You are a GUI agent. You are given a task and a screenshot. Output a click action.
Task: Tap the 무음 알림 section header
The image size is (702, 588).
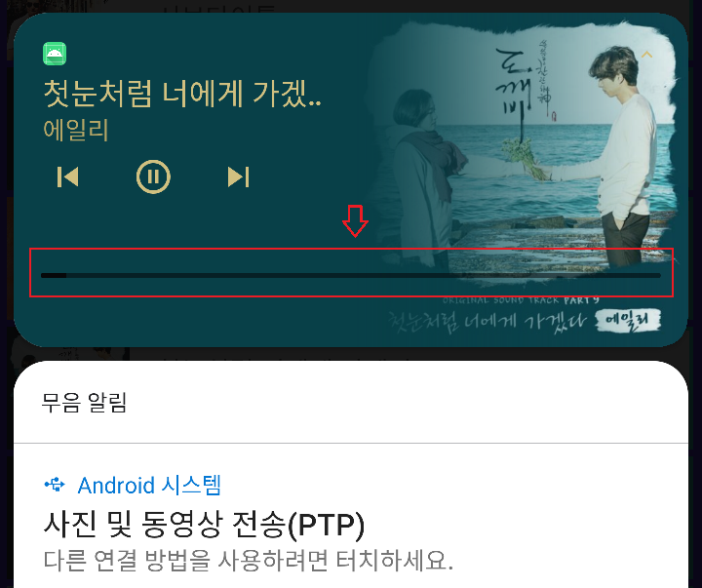tap(84, 402)
